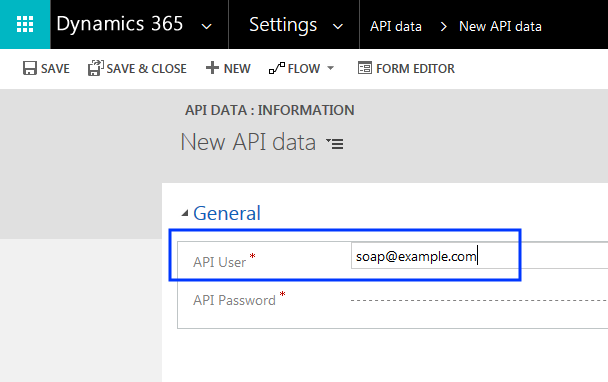Open the Settings navigation menu
The image size is (608, 382).
(x=283, y=25)
